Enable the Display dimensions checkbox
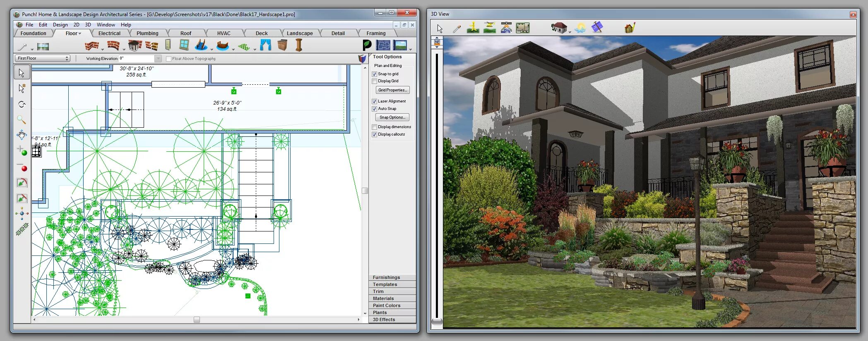This screenshot has width=868, height=341. pyautogui.click(x=374, y=127)
